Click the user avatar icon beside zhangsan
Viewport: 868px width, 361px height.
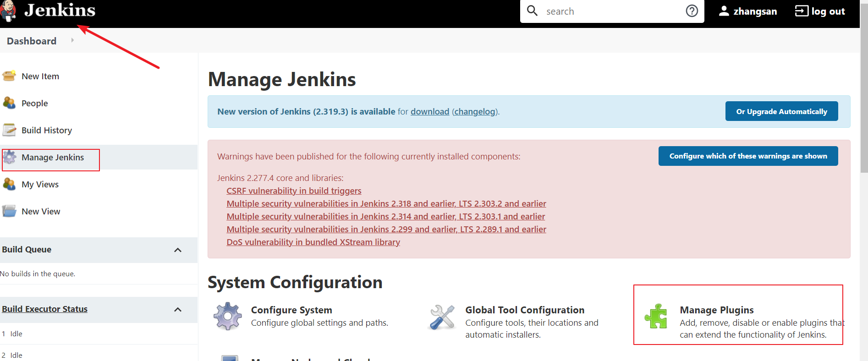click(x=724, y=11)
